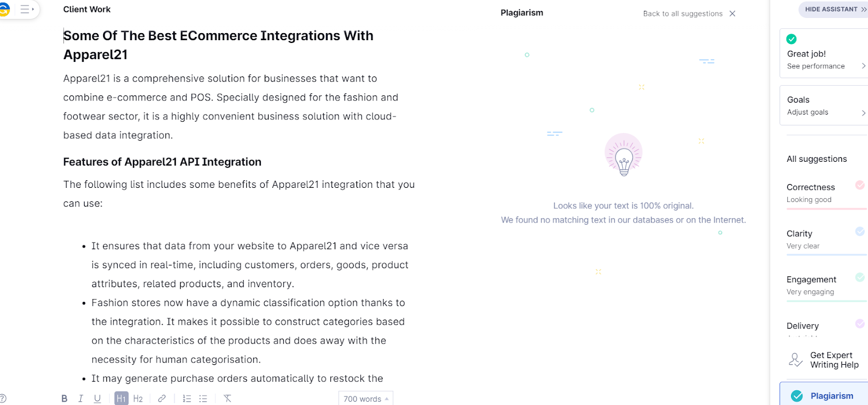Create a numbered list
The image size is (868, 405).
(187, 398)
